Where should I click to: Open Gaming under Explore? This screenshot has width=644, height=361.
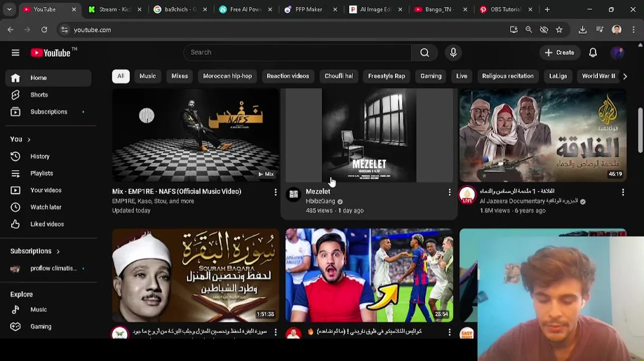click(x=49, y=326)
